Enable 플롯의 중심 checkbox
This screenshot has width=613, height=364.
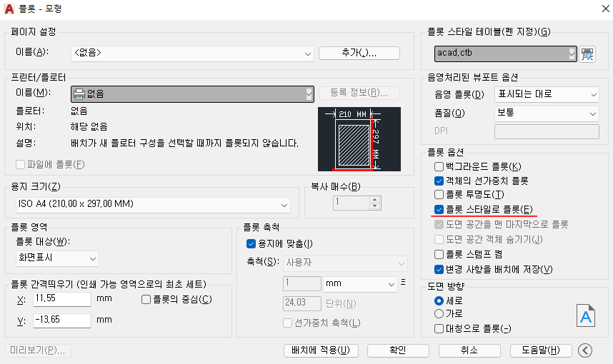pyautogui.click(x=146, y=300)
